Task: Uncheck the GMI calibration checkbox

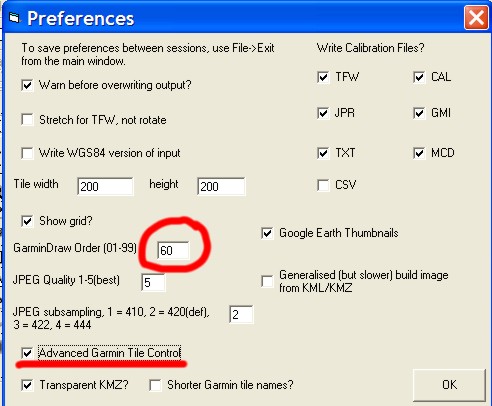Action: [x=419, y=113]
